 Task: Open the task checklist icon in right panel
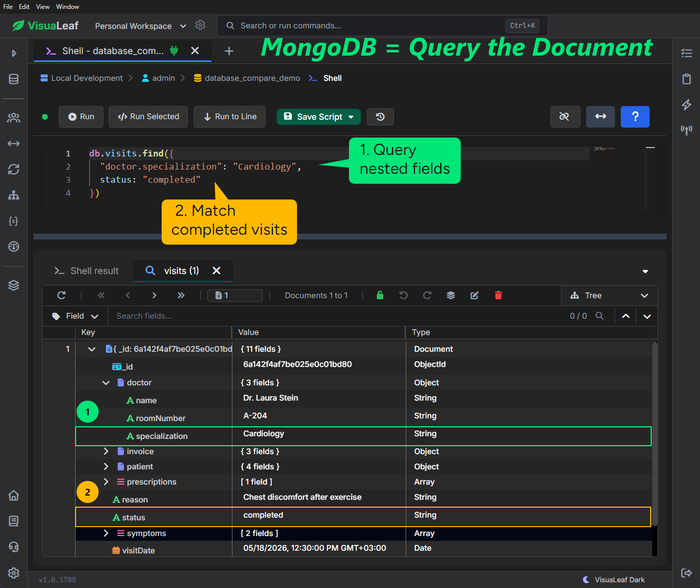tap(686, 53)
